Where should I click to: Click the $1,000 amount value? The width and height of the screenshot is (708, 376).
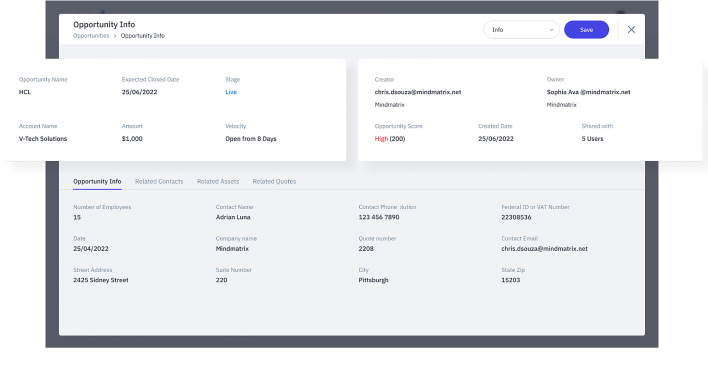tap(132, 139)
